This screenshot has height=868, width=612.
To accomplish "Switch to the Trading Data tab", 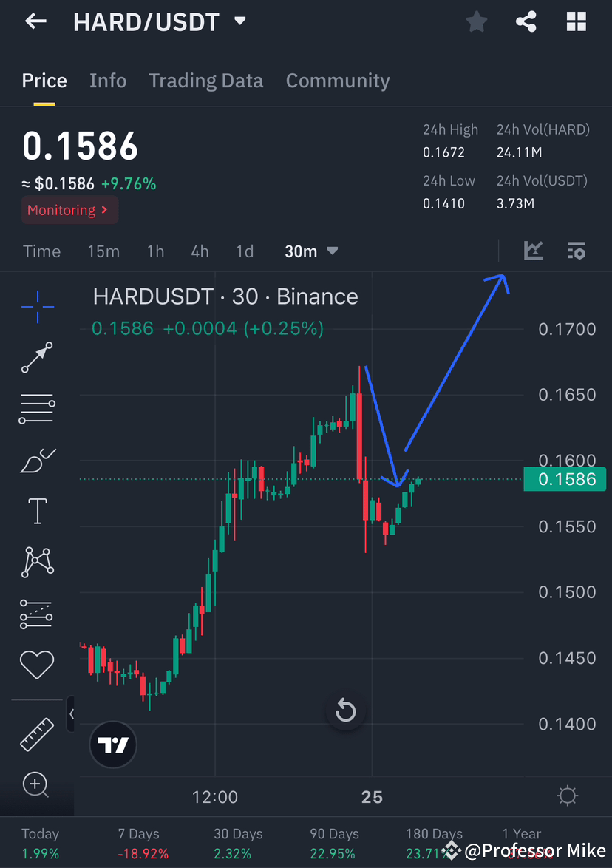I will tap(205, 80).
